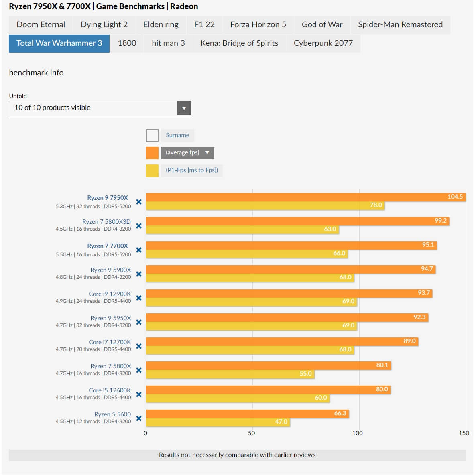476x475 pixels.
Task: Open the Doom Eternal tab
Action: (x=41, y=25)
